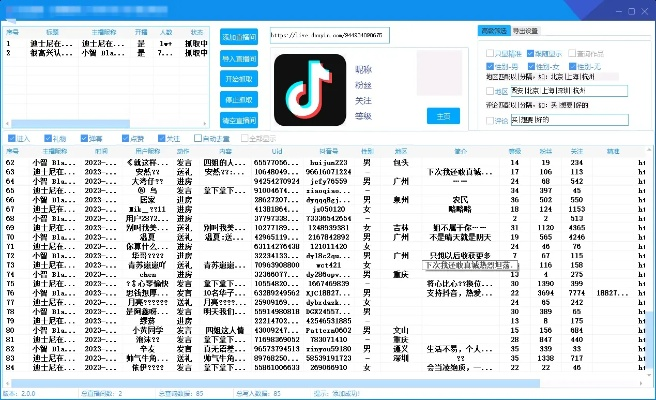Toggle the 进入 checkbox
The width and height of the screenshot is (656, 400).
tap(11, 139)
